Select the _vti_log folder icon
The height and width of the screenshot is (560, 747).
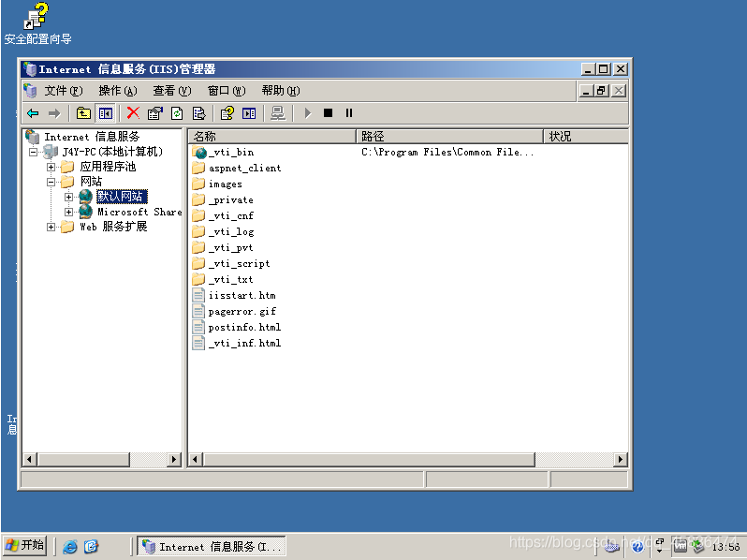pyautogui.click(x=198, y=231)
